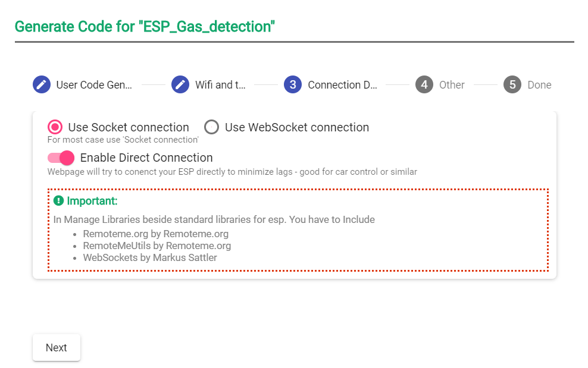The height and width of the screenshot is (368, 588).
Task: Click pencil icon beside User Code Gen step
Action: coord(42,84)
